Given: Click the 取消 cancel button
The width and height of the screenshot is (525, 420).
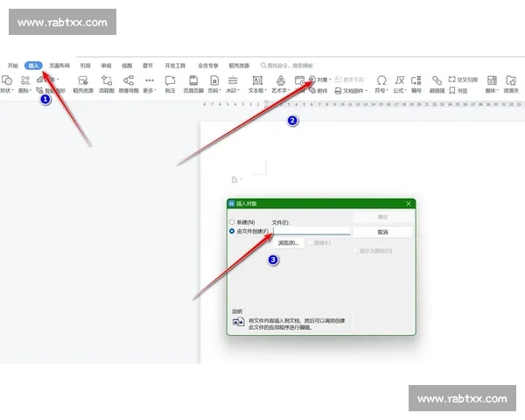Looking at the screenshot, I should 381,232.
